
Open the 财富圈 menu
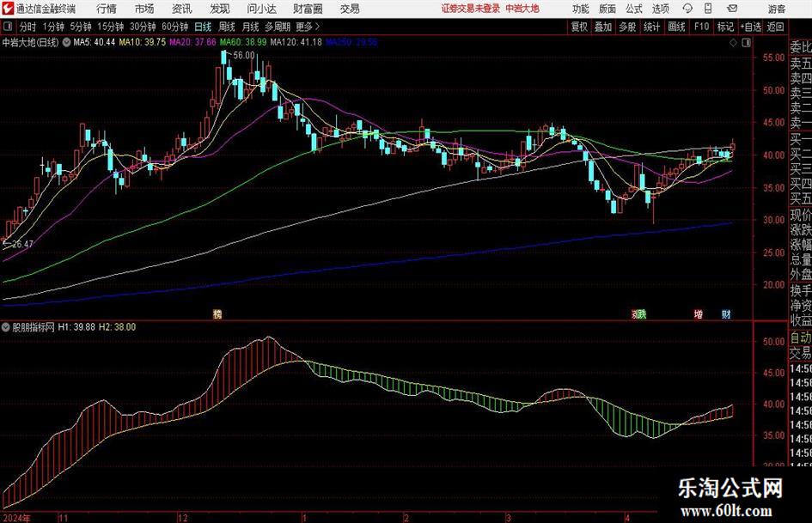point(308,9)
